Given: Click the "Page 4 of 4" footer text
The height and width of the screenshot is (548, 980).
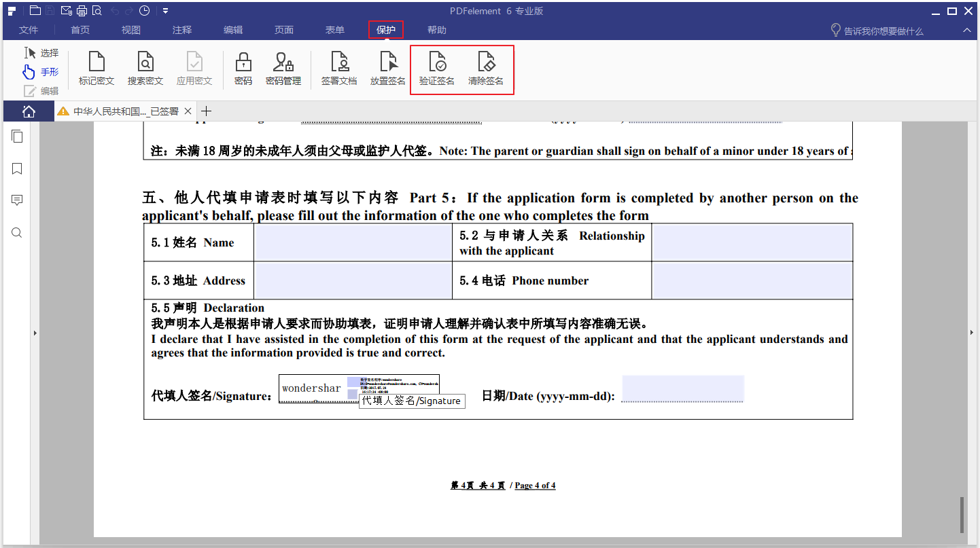Looking at the screenshot, I should pos(536,486).
